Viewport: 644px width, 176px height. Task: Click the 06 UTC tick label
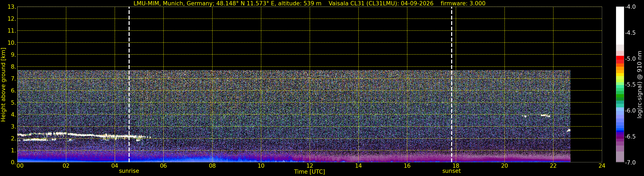pos(163,166)
